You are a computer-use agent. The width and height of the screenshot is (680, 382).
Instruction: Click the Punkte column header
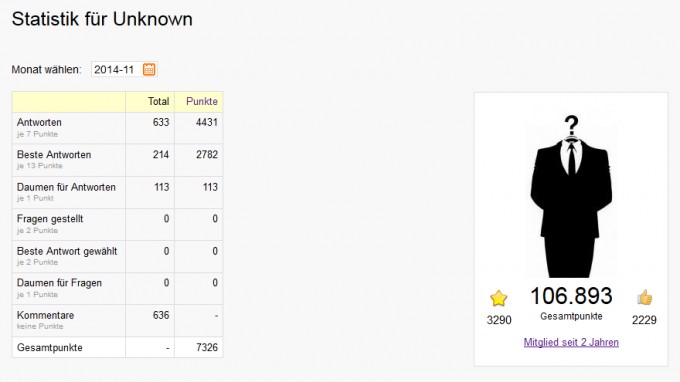coord(202,101)
